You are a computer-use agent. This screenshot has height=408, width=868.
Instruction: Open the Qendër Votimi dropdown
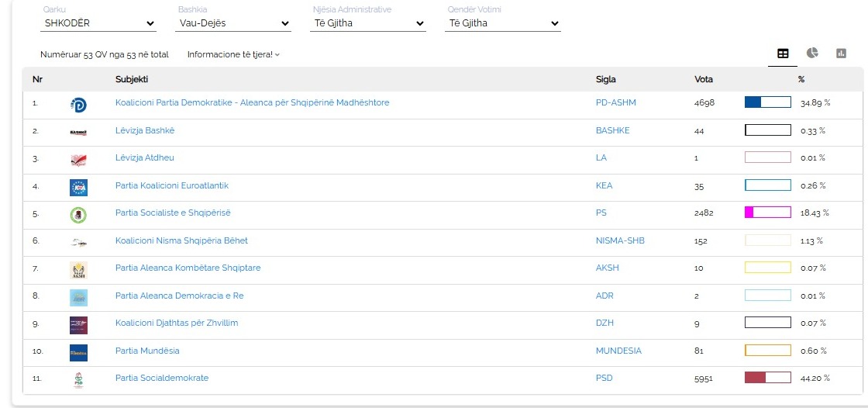click(503, 23)
